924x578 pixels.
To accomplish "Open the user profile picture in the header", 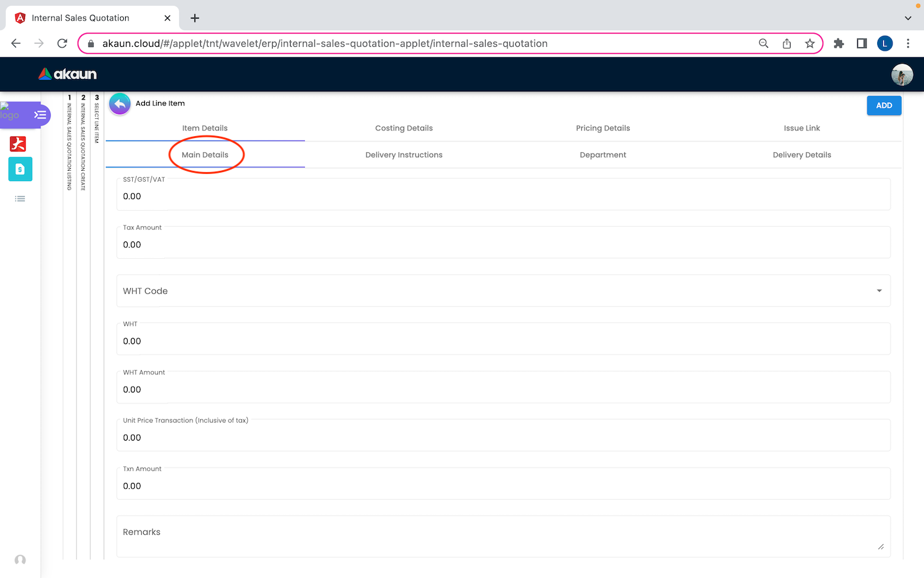I will (x=902, y=74).
